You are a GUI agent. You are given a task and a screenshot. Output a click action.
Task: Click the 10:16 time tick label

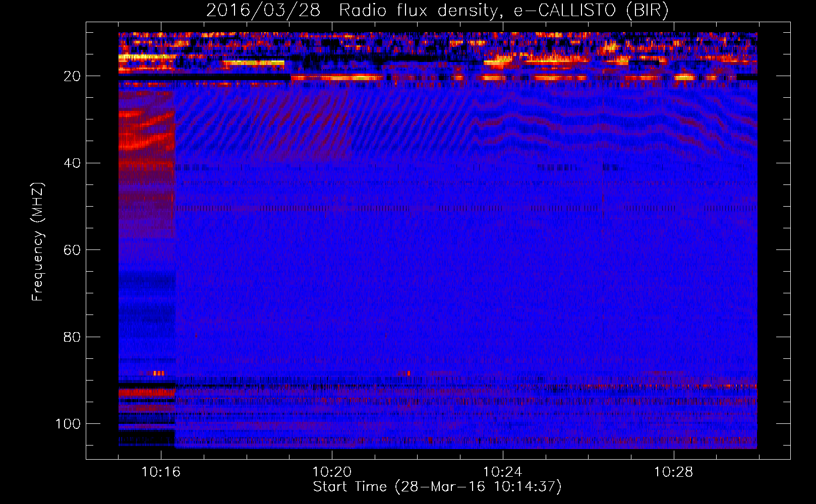tap(161, 472)
